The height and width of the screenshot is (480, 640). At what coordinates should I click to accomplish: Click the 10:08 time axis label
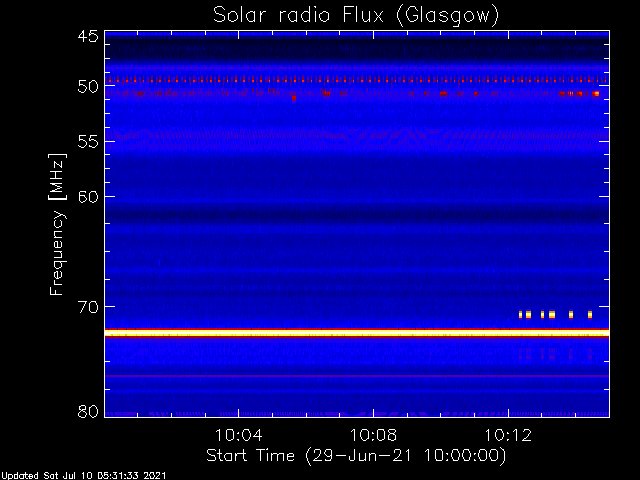pyautogui.click(x=373, y=435)
